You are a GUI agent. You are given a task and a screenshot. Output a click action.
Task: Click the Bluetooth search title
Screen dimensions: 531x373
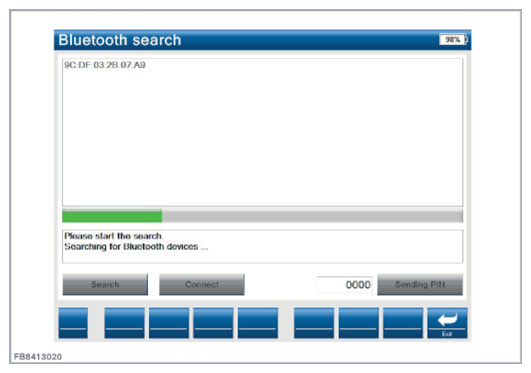[x=120, y=40]
